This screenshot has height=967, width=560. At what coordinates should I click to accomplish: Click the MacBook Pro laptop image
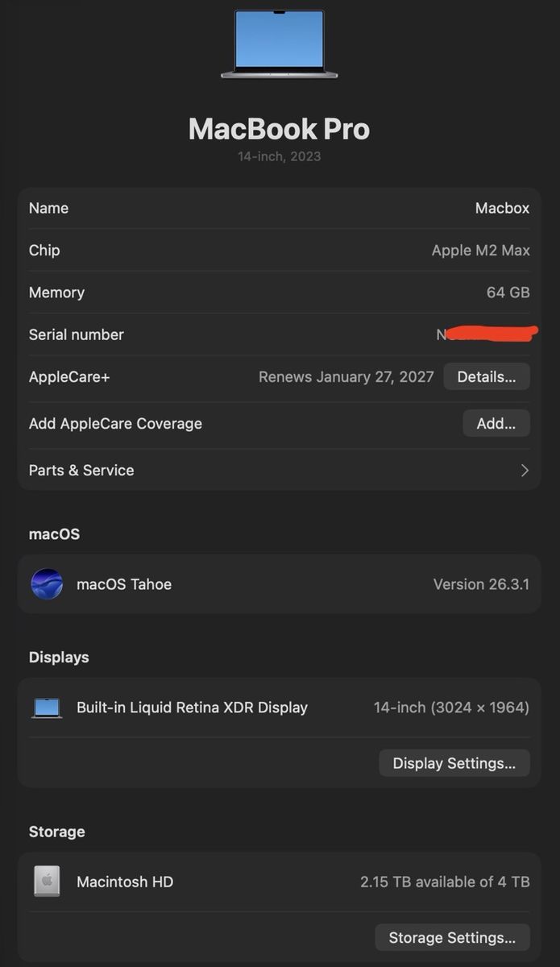tap(279, 44)
